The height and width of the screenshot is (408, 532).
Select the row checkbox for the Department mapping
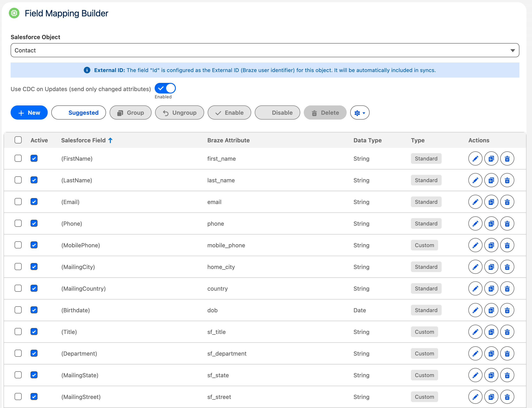point(18,353)
